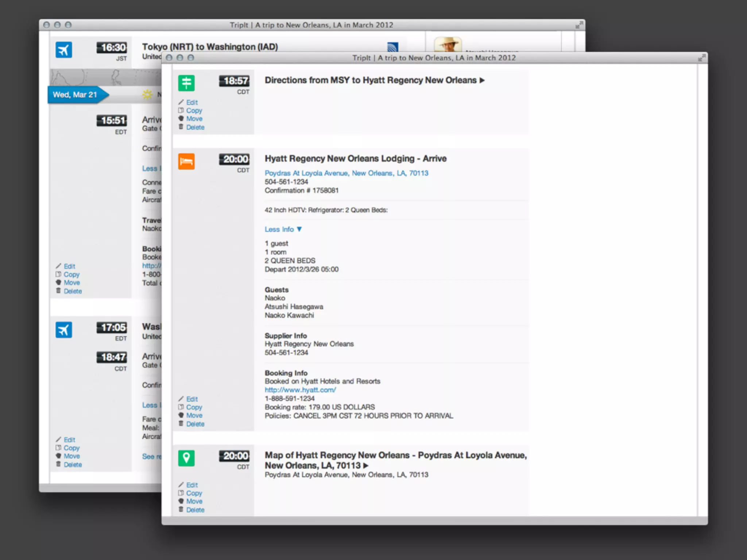
Task: Click the Wed, Mar 21 date marker
Action: [x=75, y=95]
